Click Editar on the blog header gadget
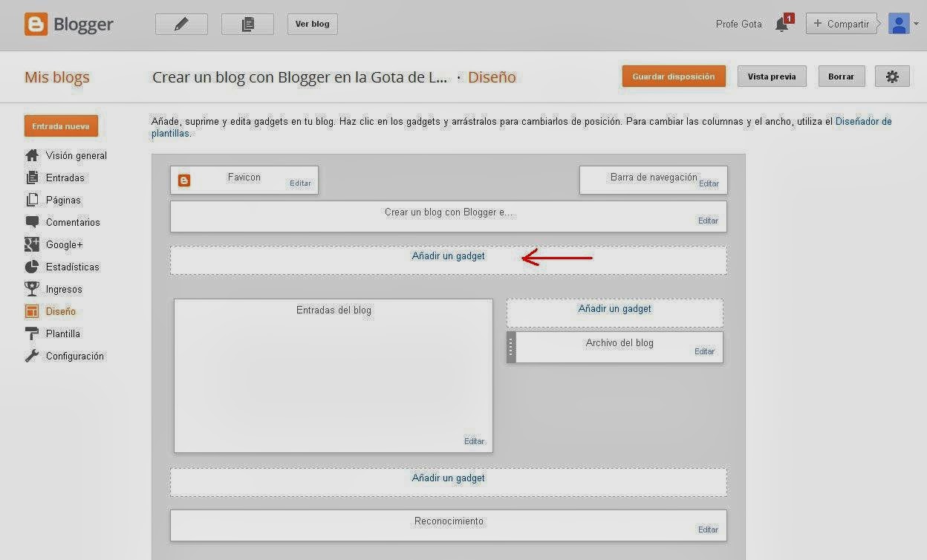The image size is (927, 560). point(708,221)
